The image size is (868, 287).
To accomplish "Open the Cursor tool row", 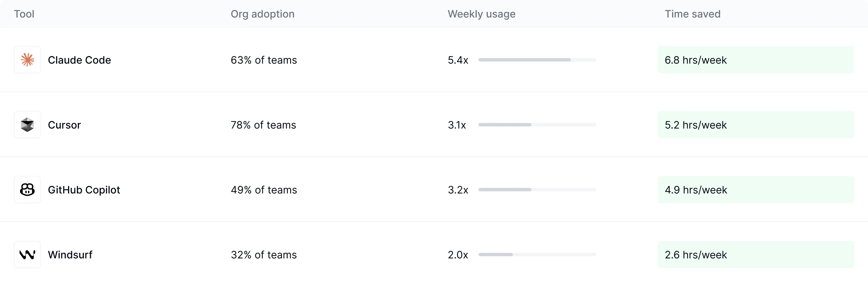I will click(x=64, y=125).
